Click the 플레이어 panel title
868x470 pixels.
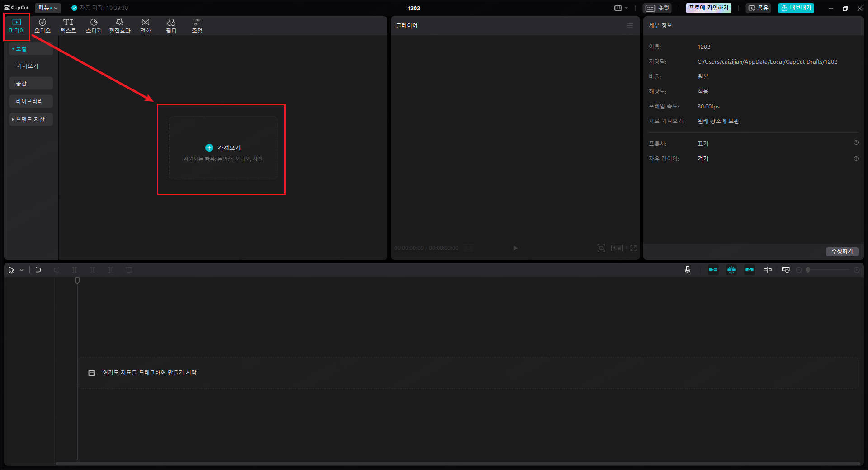[407, 26]
